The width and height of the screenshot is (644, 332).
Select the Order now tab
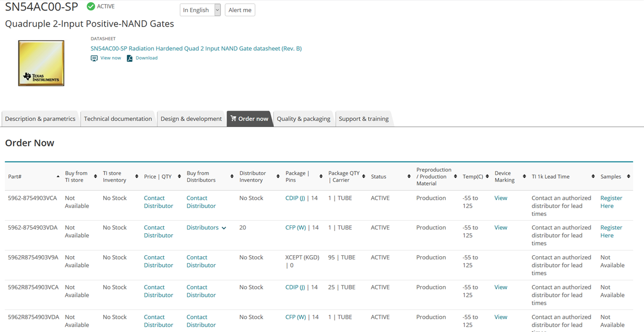click(x=250, y=119)
